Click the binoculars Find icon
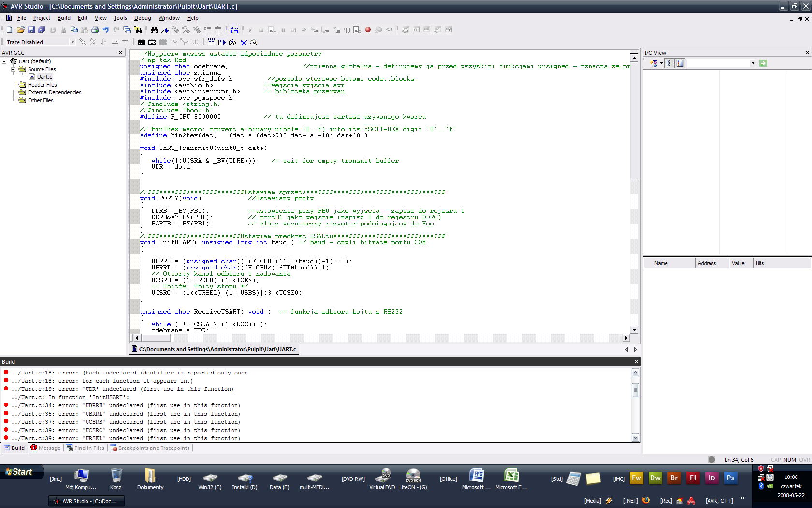 coord(154,30)
